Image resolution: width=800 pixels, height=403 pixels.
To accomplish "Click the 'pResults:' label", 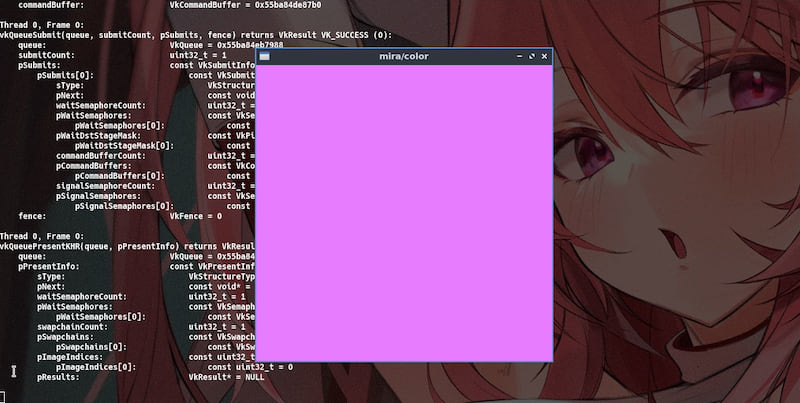I will point(58,377).
